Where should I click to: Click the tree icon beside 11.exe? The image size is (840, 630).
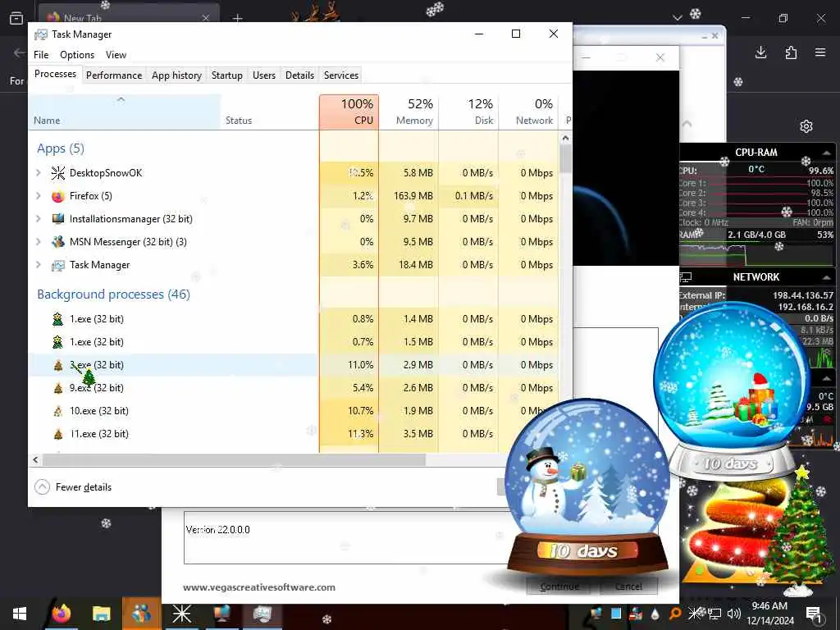pos(58,434)
